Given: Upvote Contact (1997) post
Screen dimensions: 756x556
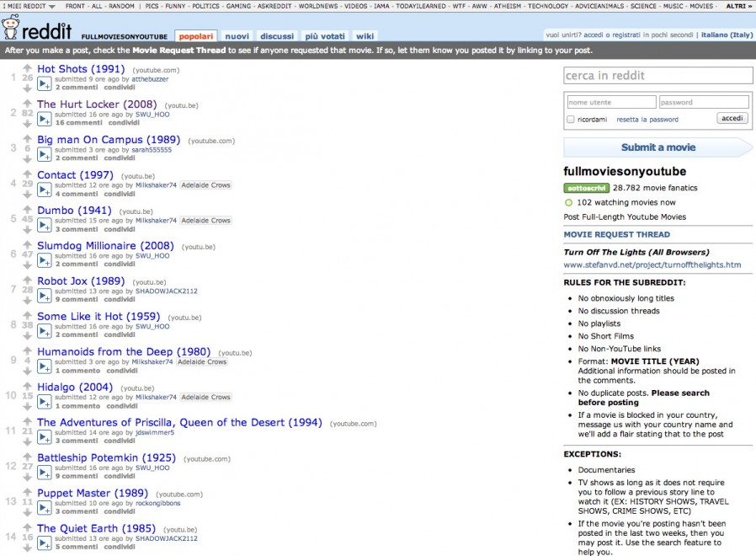Looking at the screenshot, I should pyautogui.click(x=28, y=174).
